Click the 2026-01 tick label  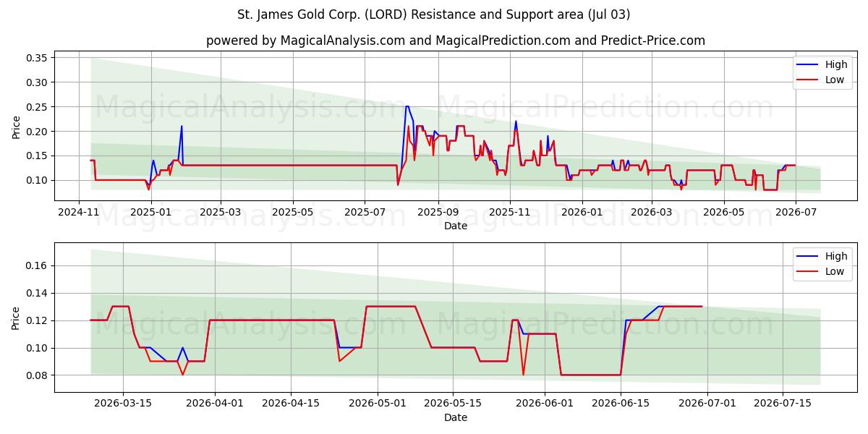(582, 212)
